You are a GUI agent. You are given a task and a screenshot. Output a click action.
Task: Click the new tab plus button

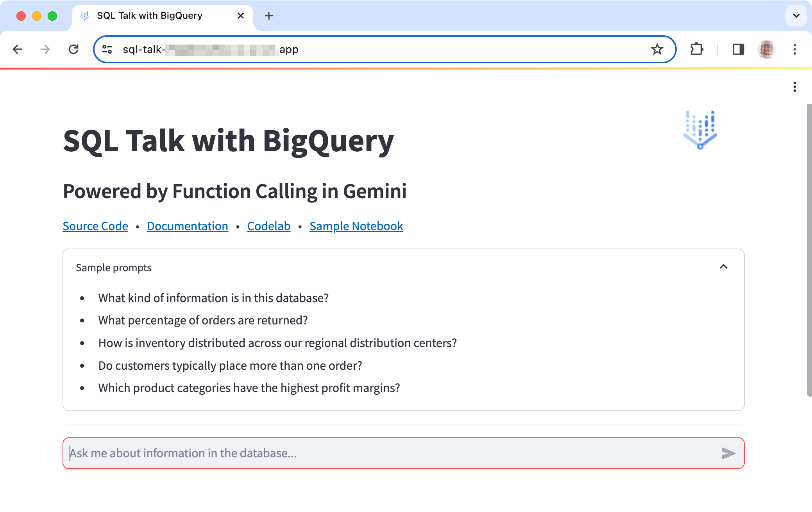coord(268,15)
